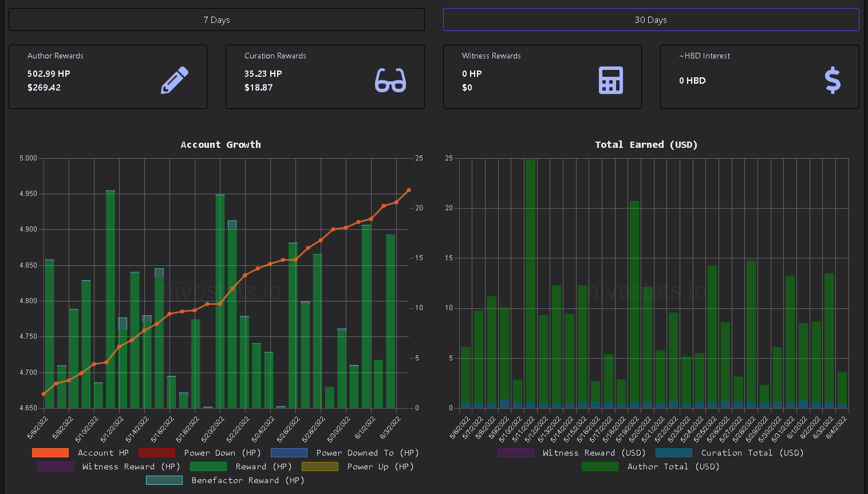Toggle Witness Reward (HP) legend swatch
Image resolution: width=868 pixels, height=494 pixels.
coord(56,466)
